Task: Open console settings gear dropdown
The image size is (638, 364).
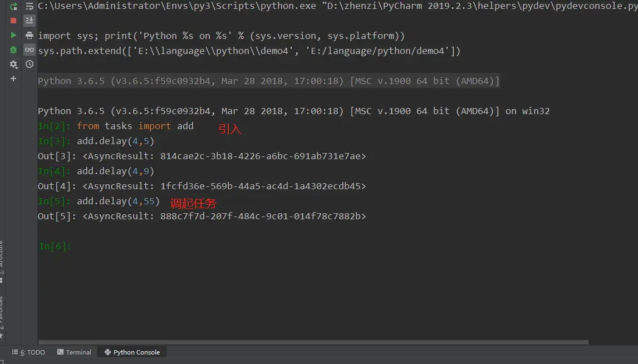Action: click(13, 64)
